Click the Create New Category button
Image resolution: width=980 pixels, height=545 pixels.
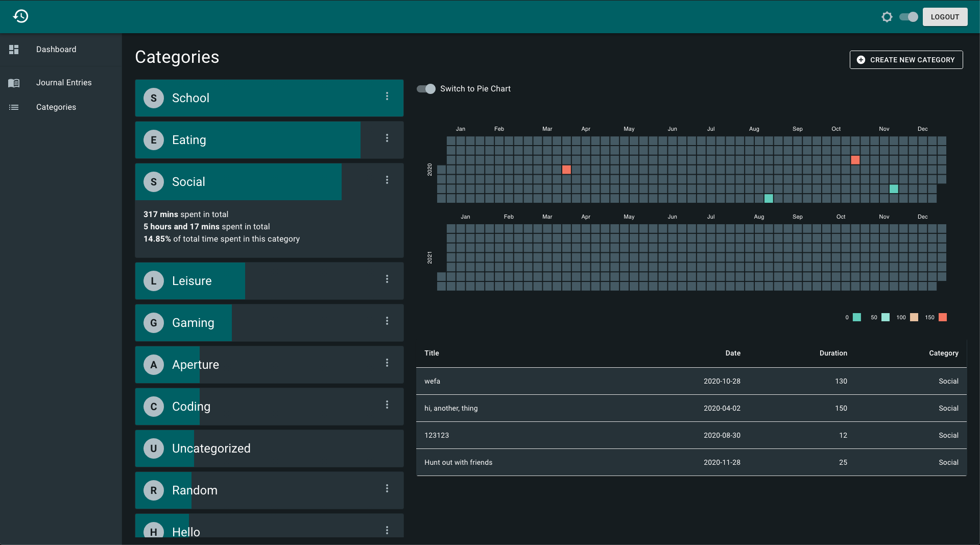(906, 60)
